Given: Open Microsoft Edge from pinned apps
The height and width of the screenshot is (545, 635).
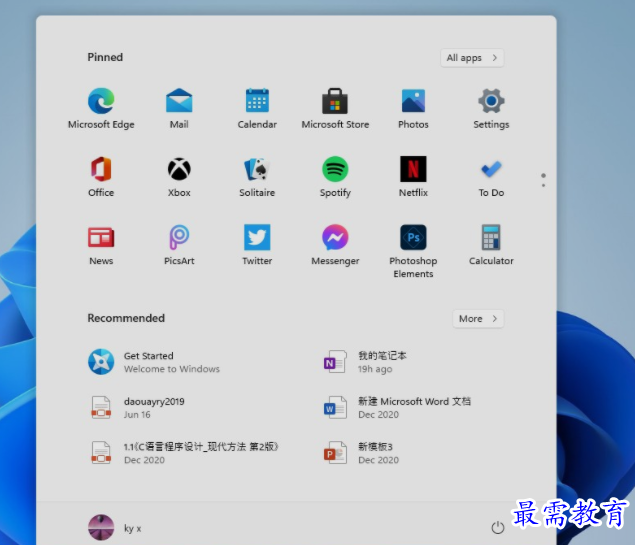Looking at the screenshot, I should (101, 108).
